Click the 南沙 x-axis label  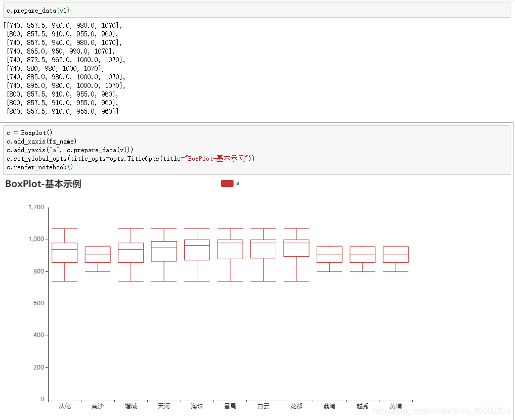[x=98, y=406]
